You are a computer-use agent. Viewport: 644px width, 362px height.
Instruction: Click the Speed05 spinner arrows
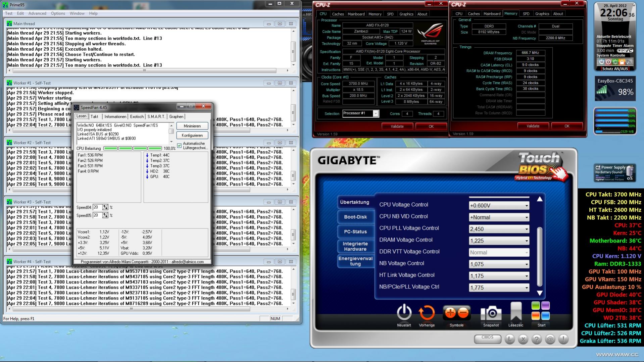(105, 215)
